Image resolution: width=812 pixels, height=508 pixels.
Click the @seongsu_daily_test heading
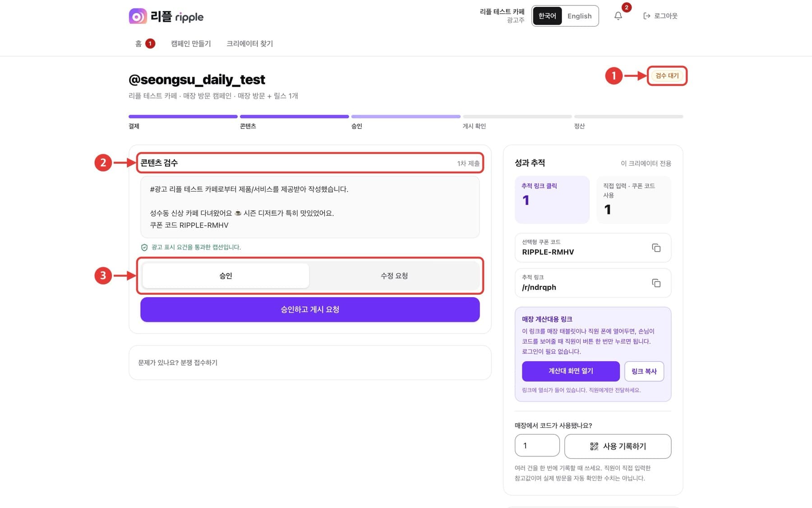pos(197,79)
